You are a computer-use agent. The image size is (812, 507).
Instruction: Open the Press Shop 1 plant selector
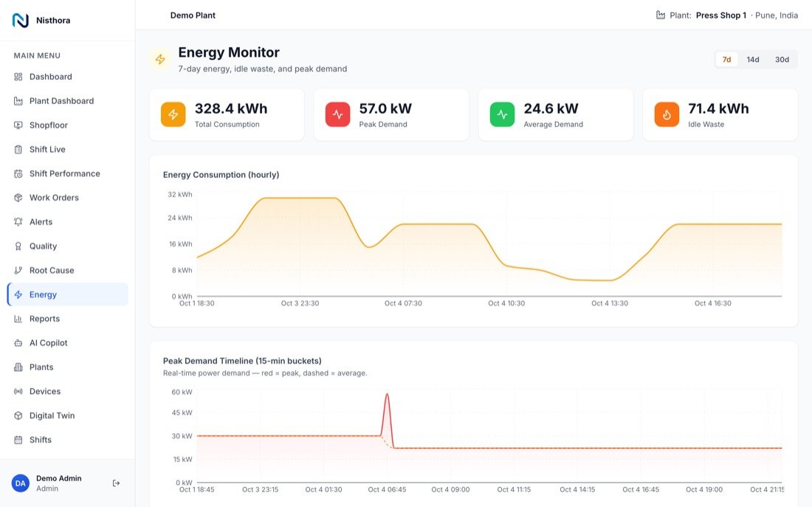pyautogui.click(x=721, y=15)
